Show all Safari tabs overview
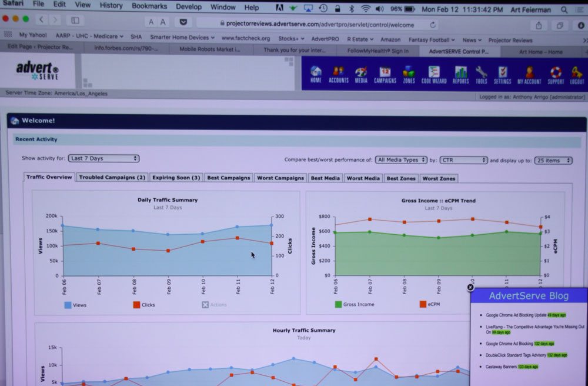Viewport: 588px width, 386px height. coord(560,25)
